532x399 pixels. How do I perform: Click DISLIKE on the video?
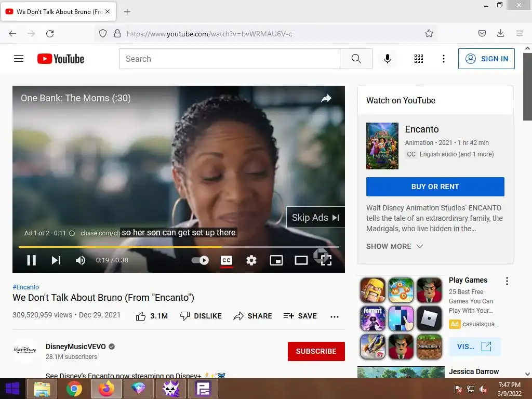pyautogui.click(x=201, y=316)
